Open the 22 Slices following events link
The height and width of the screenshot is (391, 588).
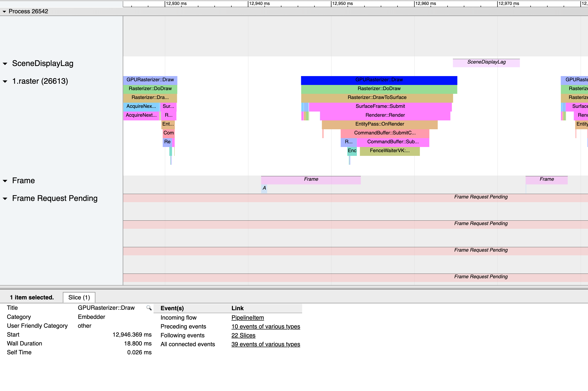[x=243, y=335]
